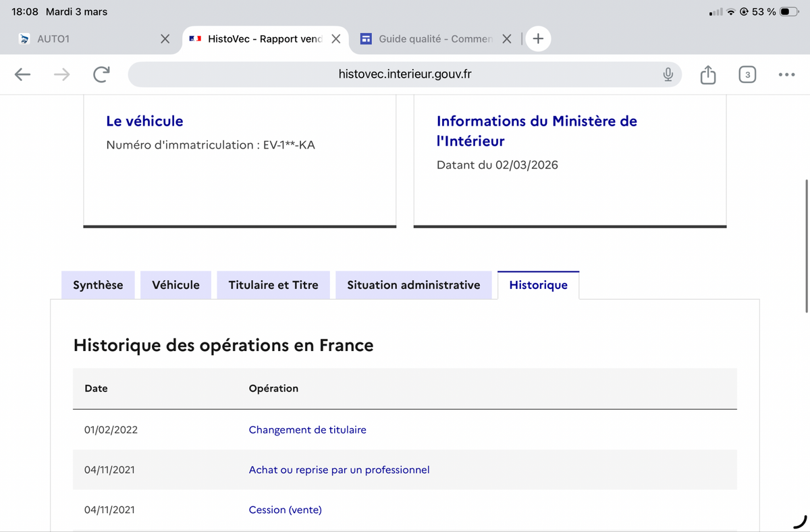This screenshot has width=810, height=532.
Task: Select the Véhicule tab
Action: (176, 285)
